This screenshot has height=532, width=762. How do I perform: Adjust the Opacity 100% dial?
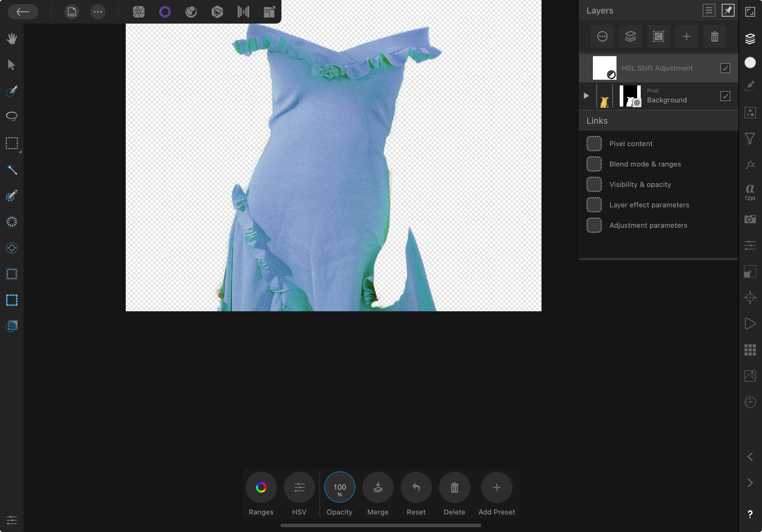(x=340, y=487)
